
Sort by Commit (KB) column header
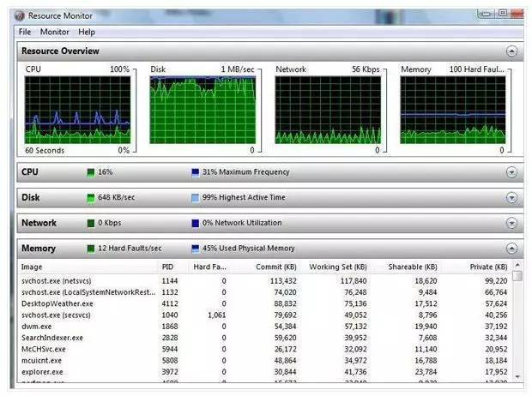tap(275, 267)
